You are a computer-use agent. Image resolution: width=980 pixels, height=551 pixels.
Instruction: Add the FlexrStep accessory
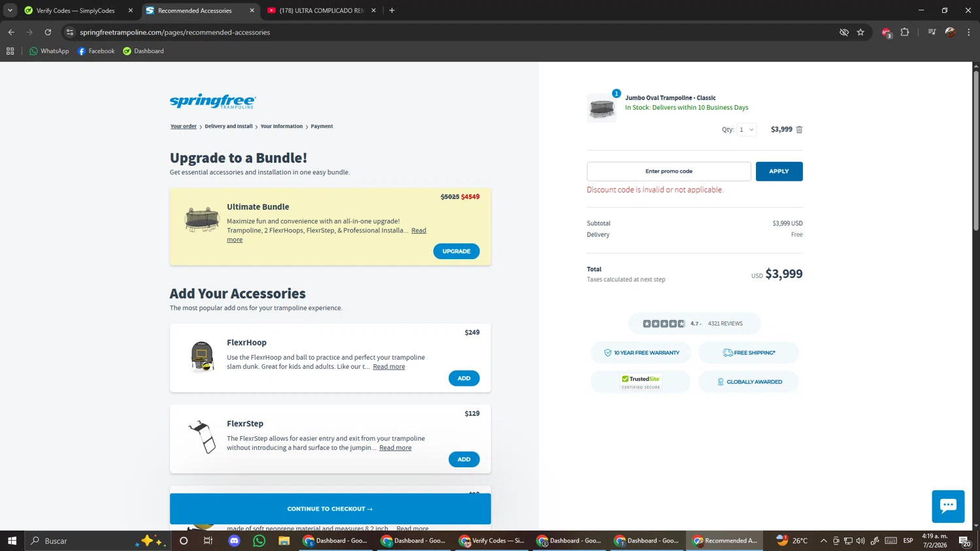[464, 459]
